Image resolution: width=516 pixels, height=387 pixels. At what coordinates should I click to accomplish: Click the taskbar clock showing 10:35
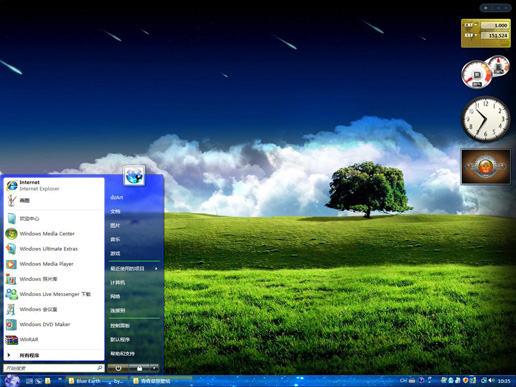504,381
